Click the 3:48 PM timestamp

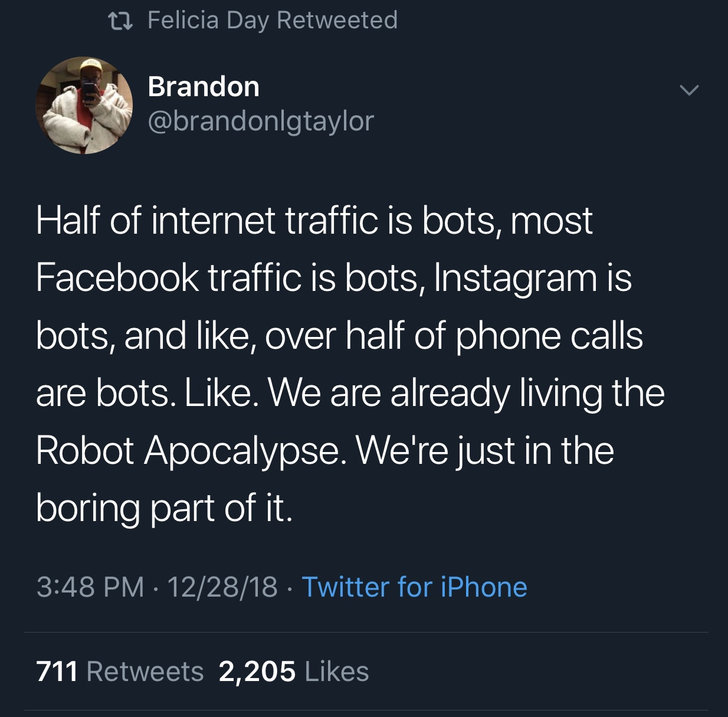coord(90,587)
